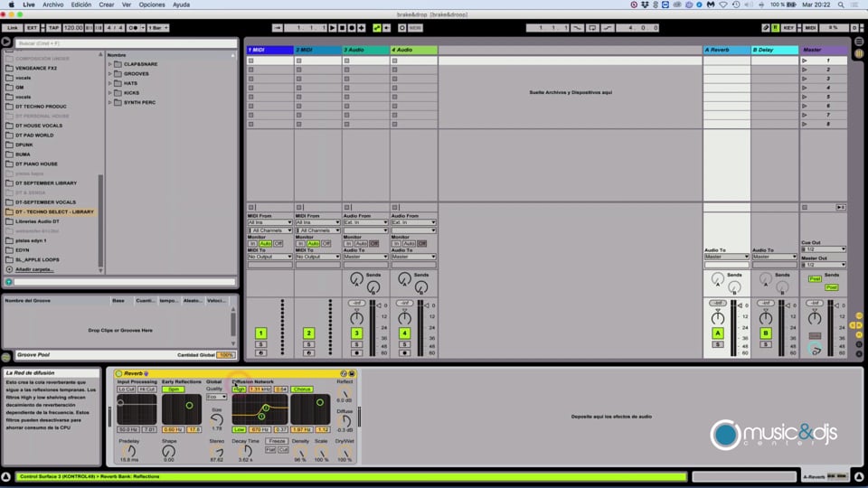Toggle track 4 activator button

click(405, 333)
